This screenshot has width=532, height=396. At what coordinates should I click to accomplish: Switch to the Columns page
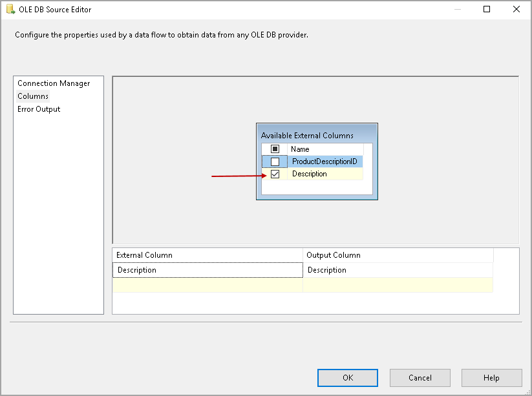click(33, 96)
